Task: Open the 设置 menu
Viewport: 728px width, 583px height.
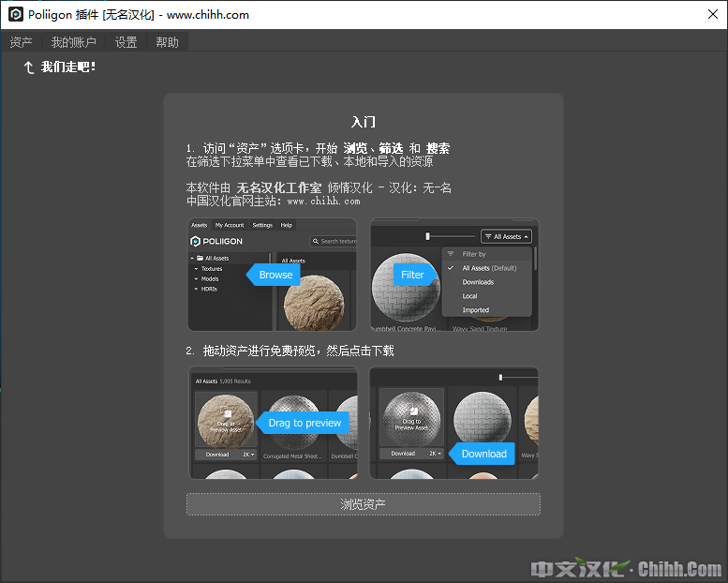Action: pyautogui.click(x=126, y=42)
